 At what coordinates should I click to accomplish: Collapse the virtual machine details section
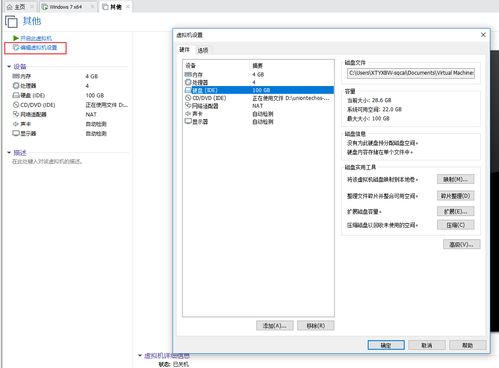click(140, 356)
